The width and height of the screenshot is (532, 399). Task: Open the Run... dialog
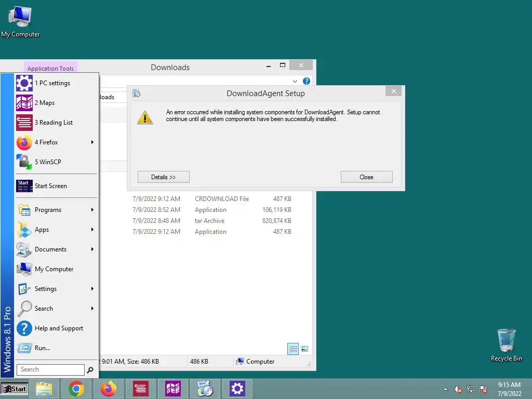57,348
